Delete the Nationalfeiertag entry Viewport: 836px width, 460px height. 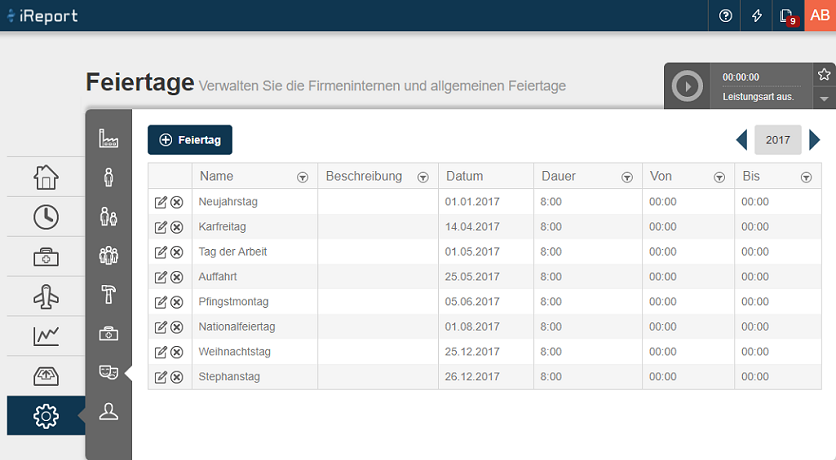point(177,327)
